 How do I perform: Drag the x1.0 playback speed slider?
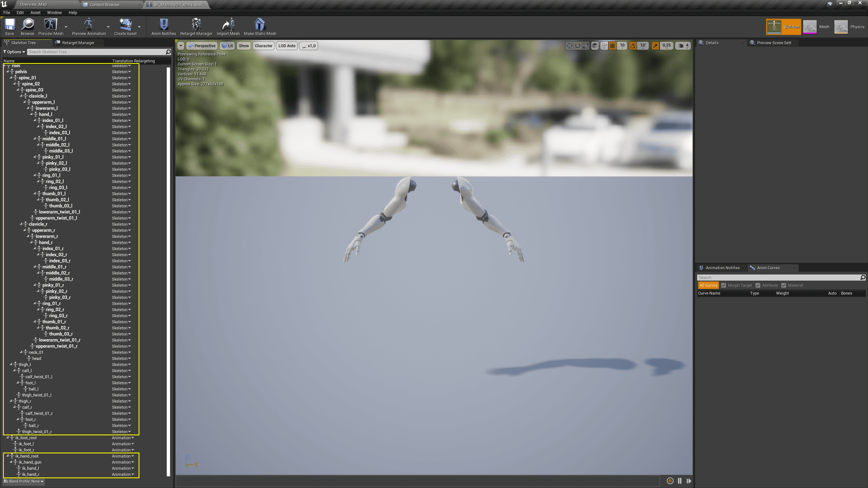tap(308, 46)
